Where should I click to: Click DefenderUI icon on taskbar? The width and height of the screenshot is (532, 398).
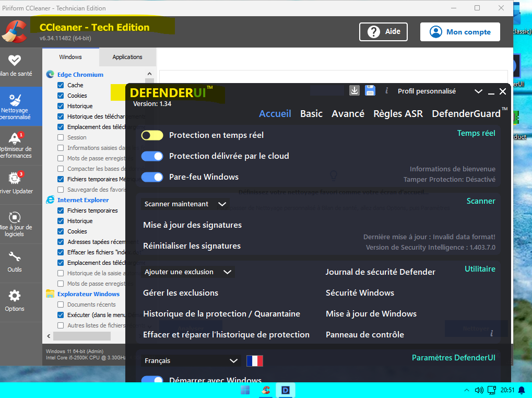click(286, 390)
